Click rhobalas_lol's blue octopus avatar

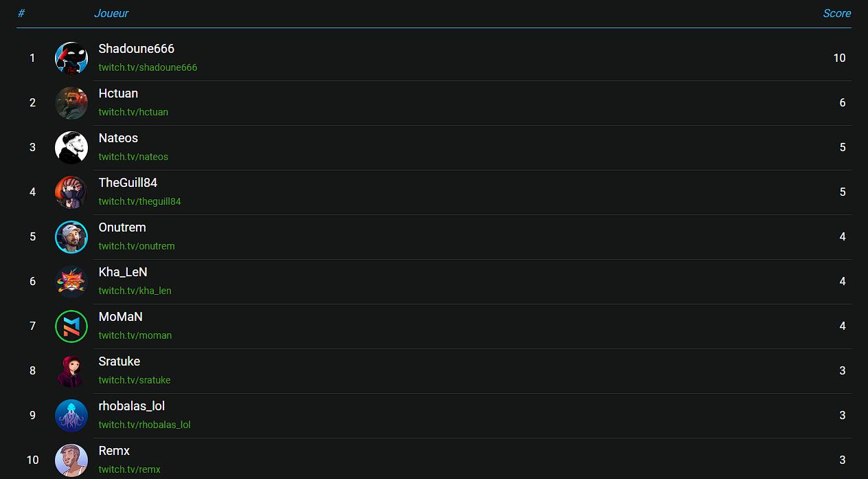[x=71, y=416]
